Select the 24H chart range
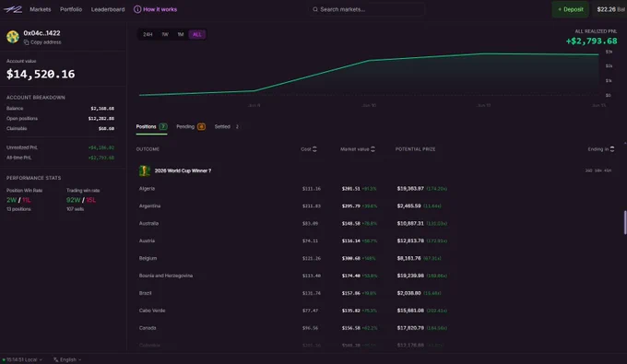Screen dimensions: 627x364 coord(148,34)
